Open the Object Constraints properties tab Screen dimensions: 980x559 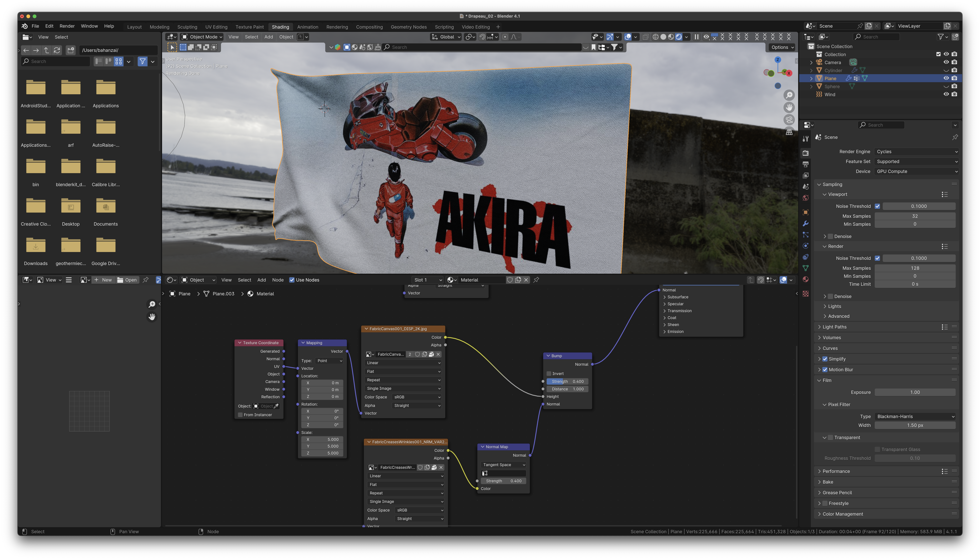[805, 257]
